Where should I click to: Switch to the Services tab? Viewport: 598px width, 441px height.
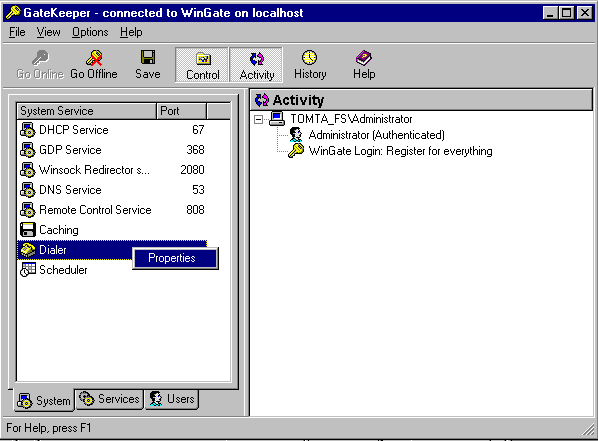point(109,399)
